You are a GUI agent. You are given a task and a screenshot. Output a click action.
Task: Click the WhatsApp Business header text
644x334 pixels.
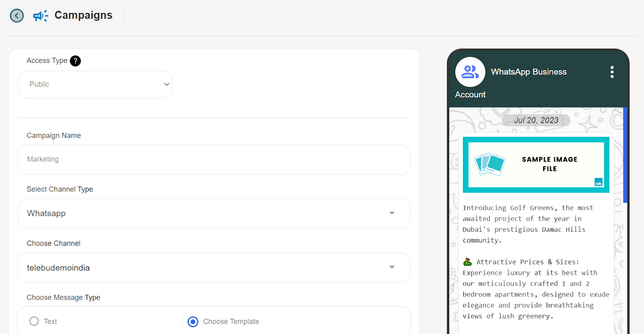tap(528, 72)
